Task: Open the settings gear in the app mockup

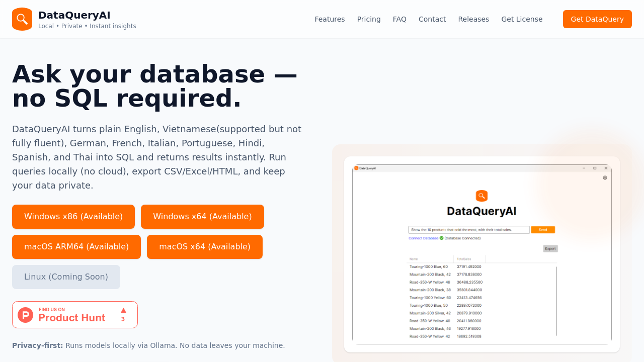Action: tap(604, 178)
